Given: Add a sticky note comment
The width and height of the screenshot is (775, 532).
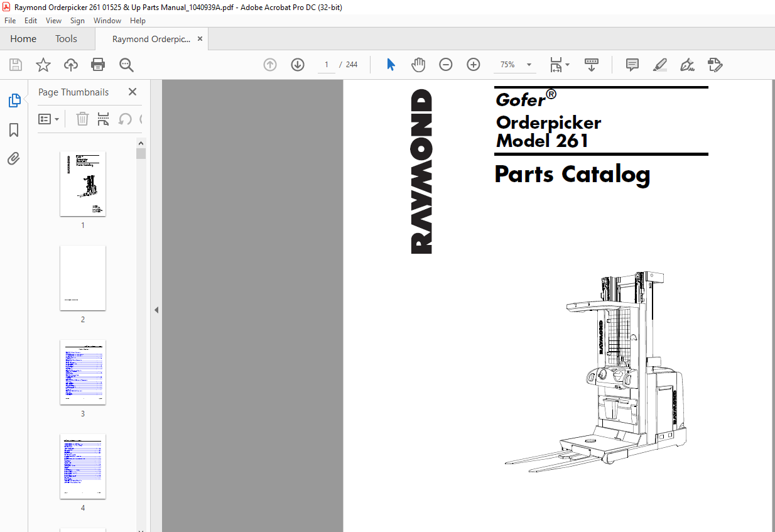Looking at the screenshot, I should click(x=632, y=65).
